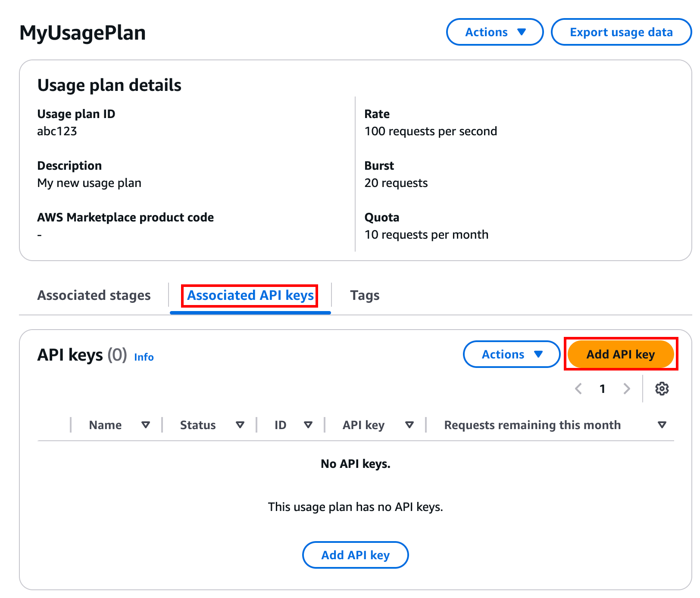Open the Info link beside API keys
This screenshot has width=700, height=598.
point(144,357)
